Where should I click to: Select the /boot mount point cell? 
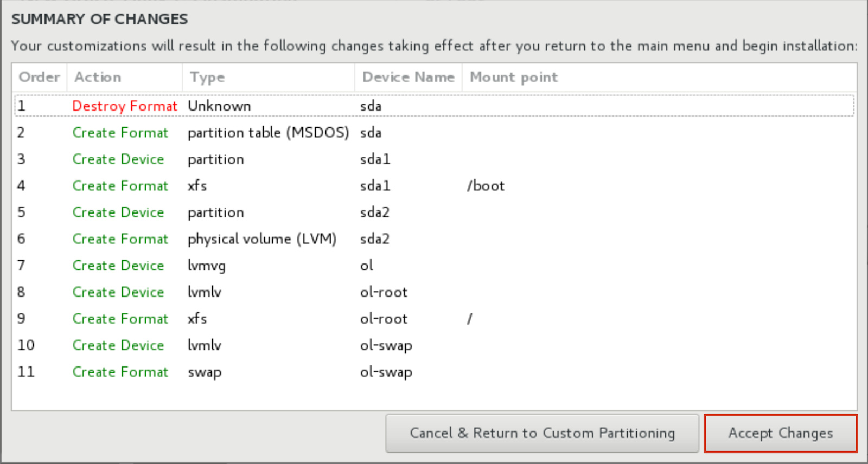click(486, 186)
